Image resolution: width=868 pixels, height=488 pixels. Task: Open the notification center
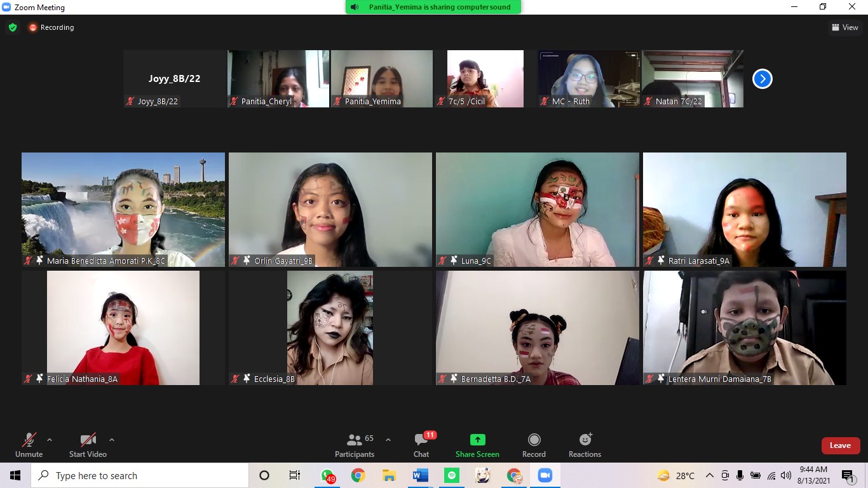(x=848, y=475)
